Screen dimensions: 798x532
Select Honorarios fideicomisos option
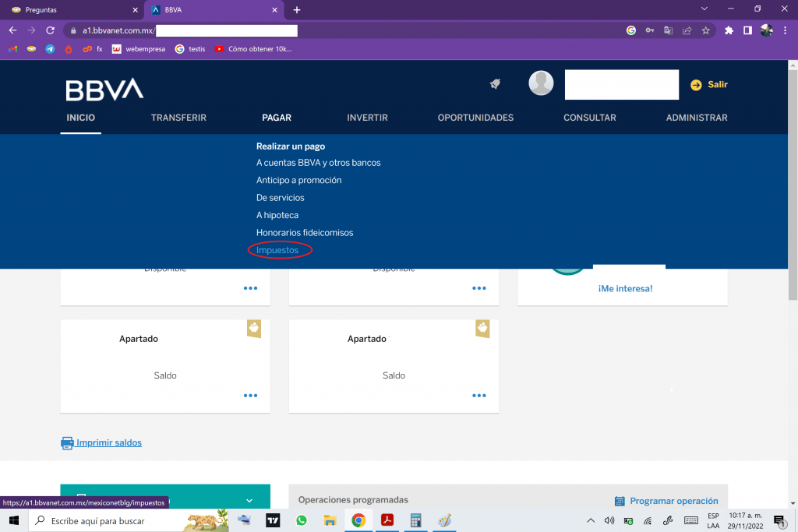(x=305, y=232)
